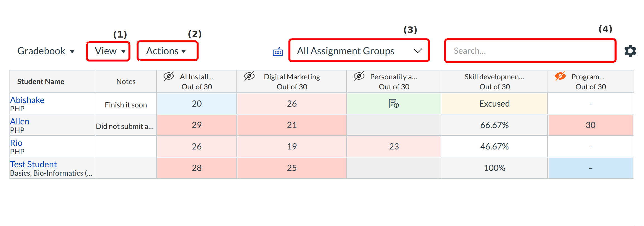Open the All Assignment Groups dropdown
The image size is (644, 226).
point(359,51)
